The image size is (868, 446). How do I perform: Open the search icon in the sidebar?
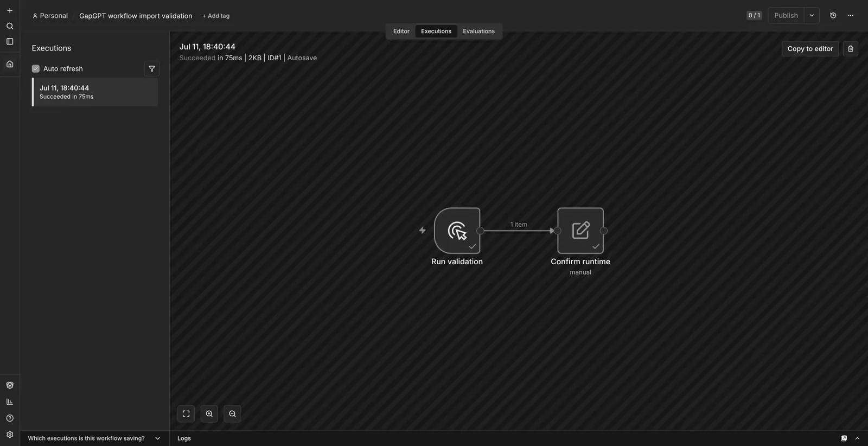point(10,26)
